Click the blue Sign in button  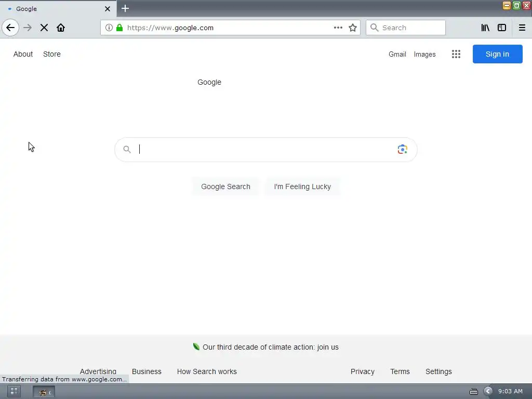[497, 54]
